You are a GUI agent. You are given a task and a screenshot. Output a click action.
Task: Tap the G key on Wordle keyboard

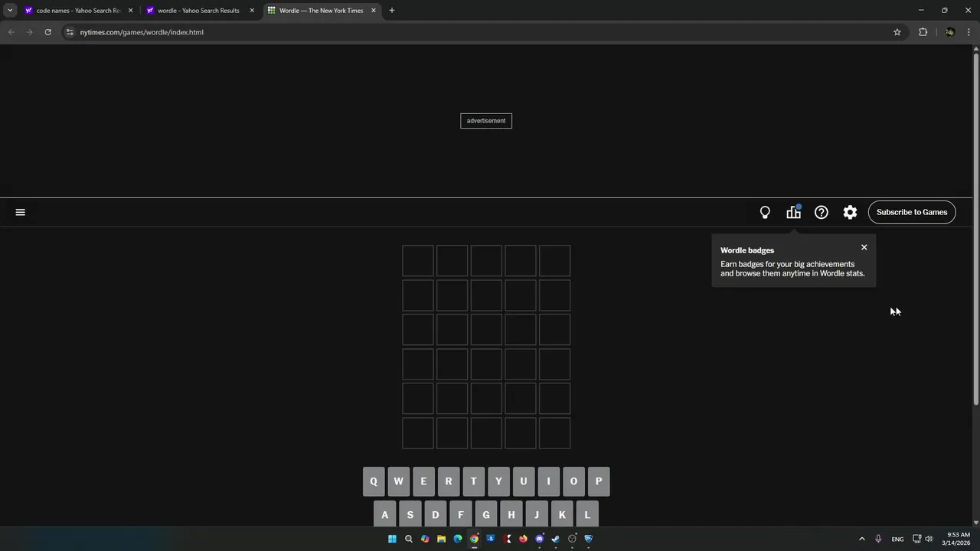point(486,514)
